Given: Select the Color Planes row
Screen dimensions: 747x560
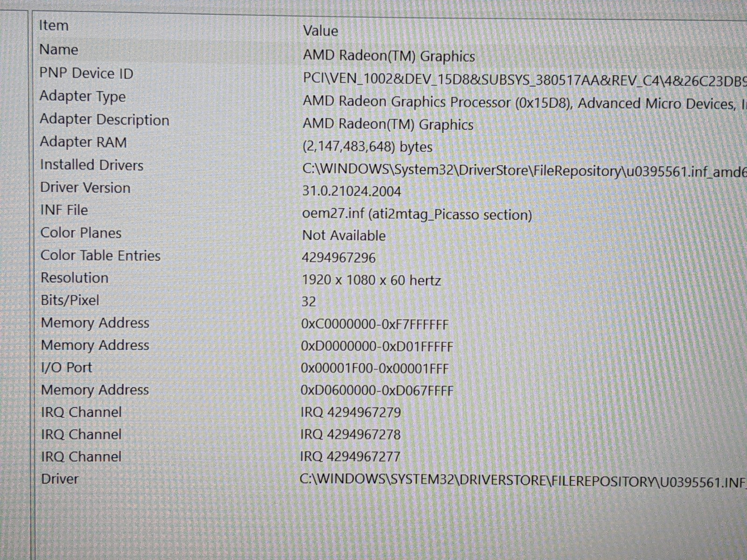Looking at the screenshot, I should [x=81, y=232].
